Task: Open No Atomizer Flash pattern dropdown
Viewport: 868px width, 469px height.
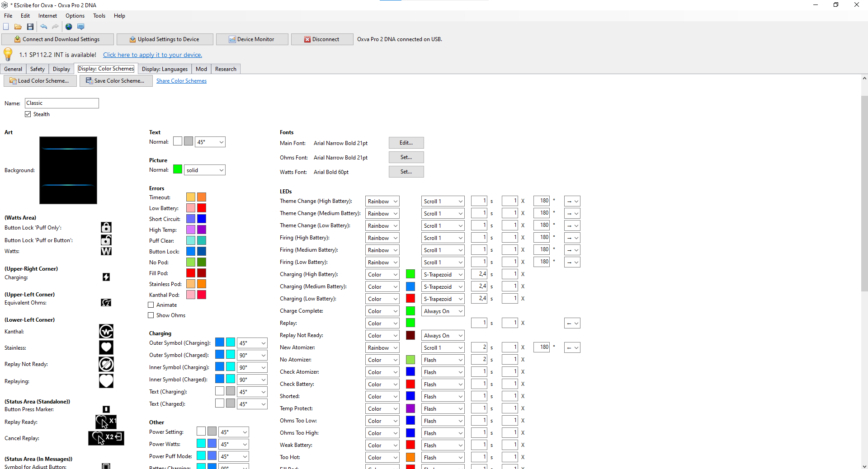Action: point(443,360)
